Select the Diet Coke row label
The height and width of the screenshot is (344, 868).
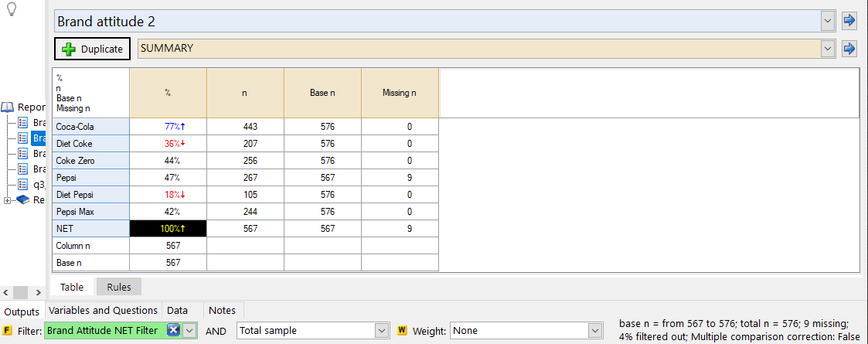tap(90, 144)
